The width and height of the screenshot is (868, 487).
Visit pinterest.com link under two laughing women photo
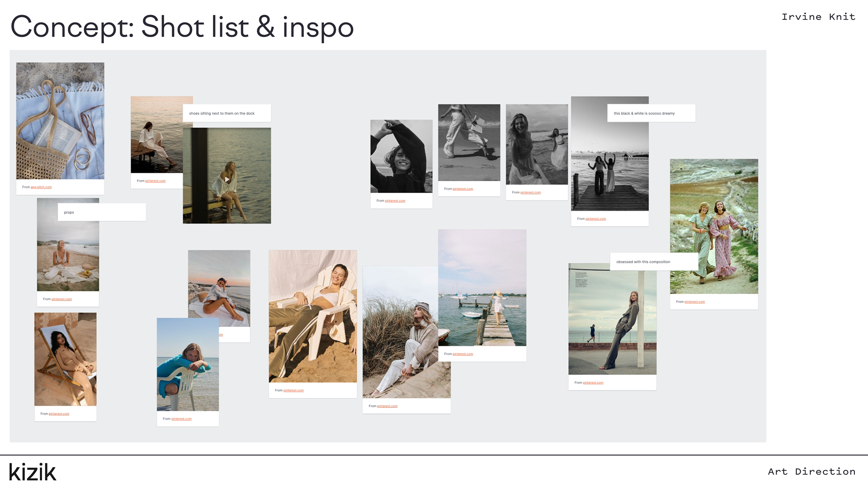pyautogui.click(x=531, y=193)
